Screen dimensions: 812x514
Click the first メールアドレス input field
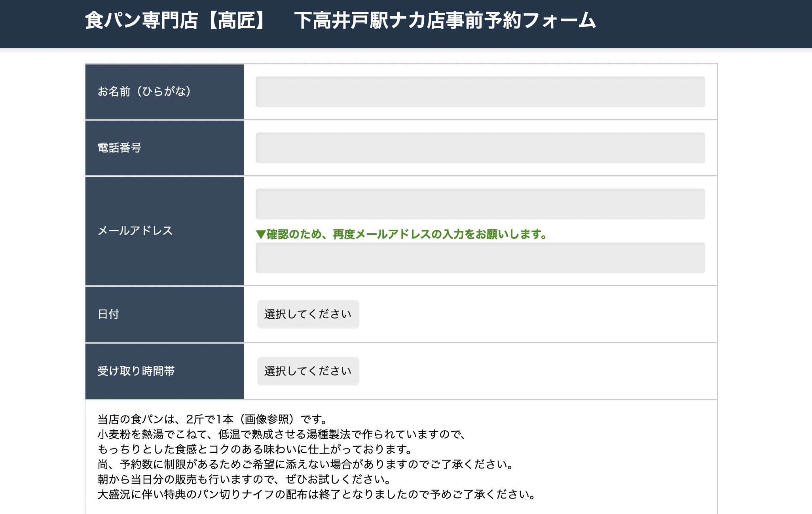click(480, 204)
